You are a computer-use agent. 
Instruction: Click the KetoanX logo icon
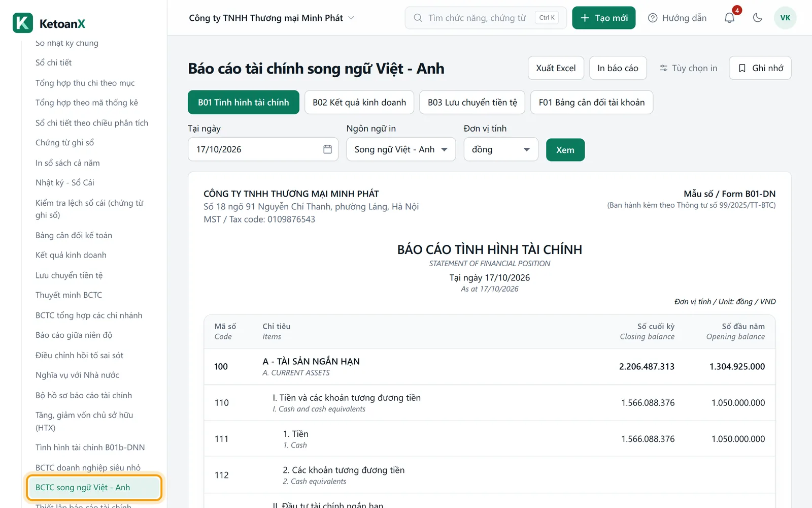[23, 23]
